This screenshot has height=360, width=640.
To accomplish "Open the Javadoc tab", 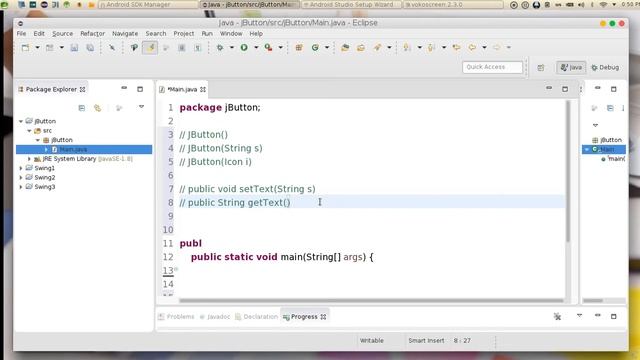I will point(215,317).
